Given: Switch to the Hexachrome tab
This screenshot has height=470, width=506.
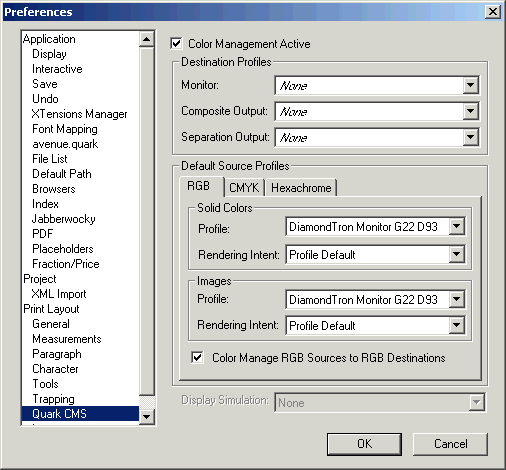Looking at the screenshot, I should pyautogui.click(x=301, y=188).
